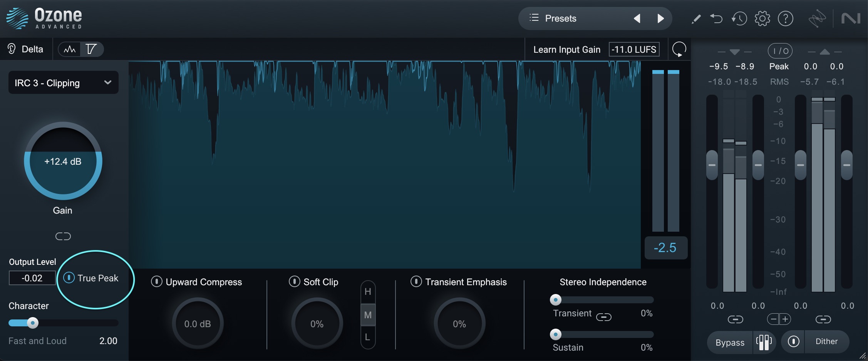Image resolution: width=868 pixels, height=361 pixels.
Task: Click the Native Instruments logo
Action: pyautogui.click(x=850, y=18)
